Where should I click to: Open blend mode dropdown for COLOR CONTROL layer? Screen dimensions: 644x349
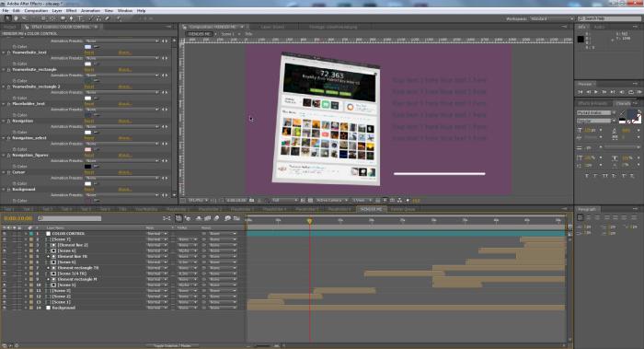(x=157, y=234)
